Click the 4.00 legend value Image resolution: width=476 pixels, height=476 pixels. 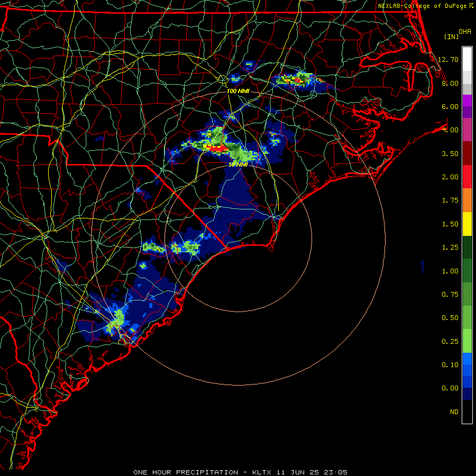coord(450,130)
